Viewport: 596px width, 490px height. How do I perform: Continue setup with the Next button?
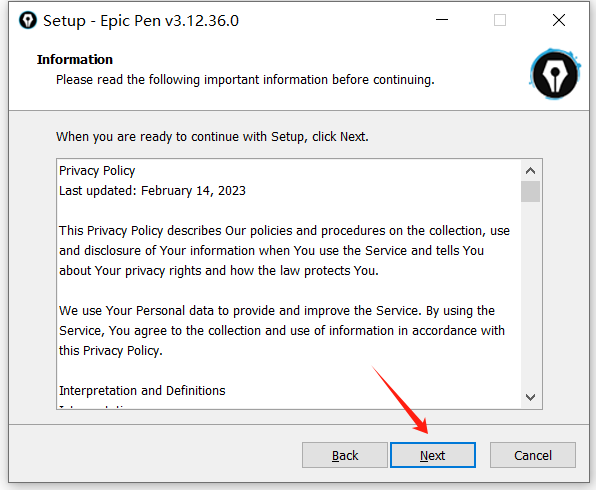point(433,455)
